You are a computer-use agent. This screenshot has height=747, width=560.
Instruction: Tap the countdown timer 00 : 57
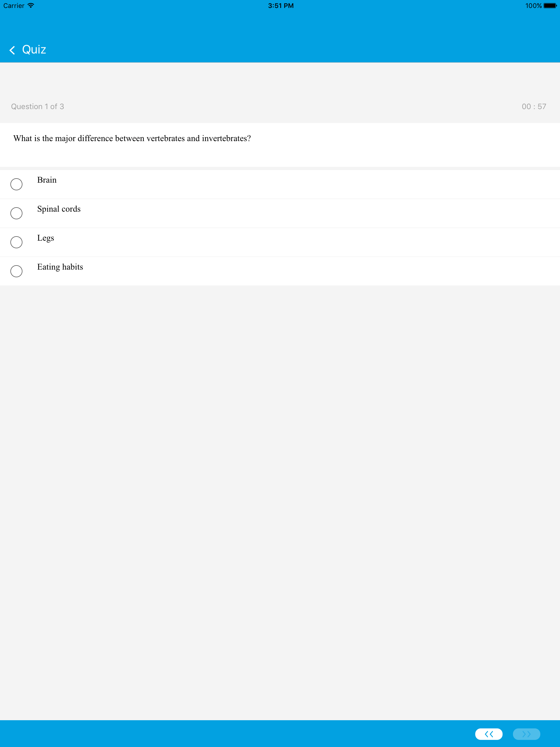534,107
